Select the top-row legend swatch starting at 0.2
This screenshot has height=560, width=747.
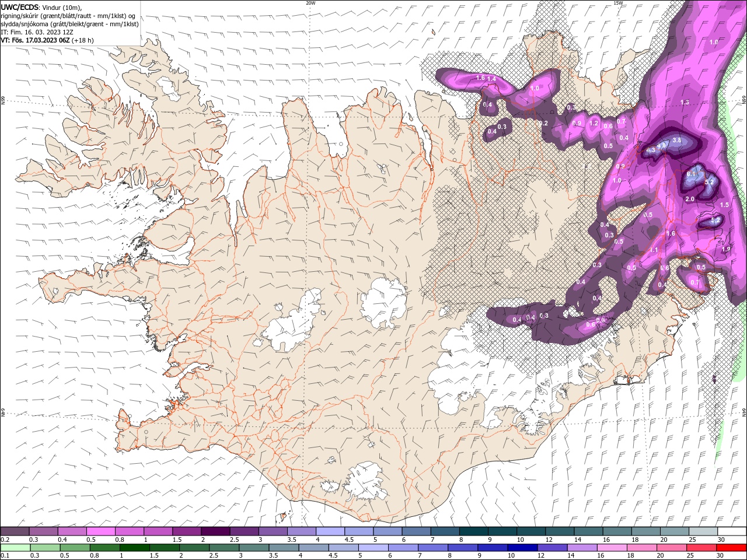tap(15, 531)
